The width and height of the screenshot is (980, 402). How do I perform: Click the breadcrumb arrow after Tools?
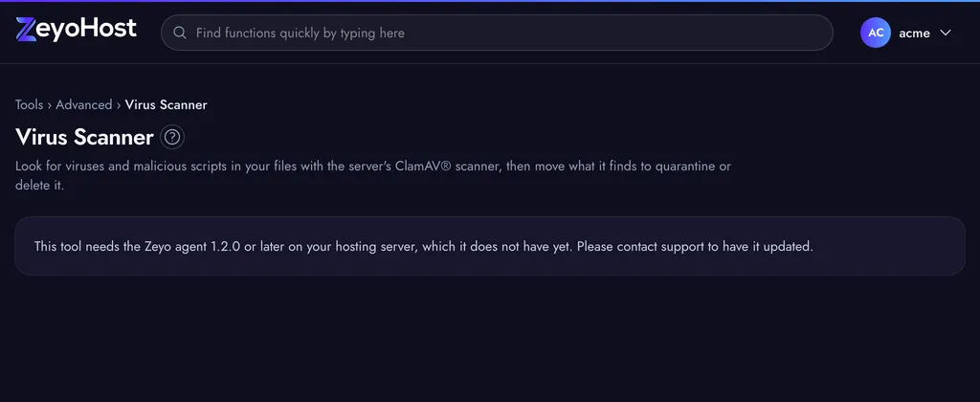coord(50,105)
